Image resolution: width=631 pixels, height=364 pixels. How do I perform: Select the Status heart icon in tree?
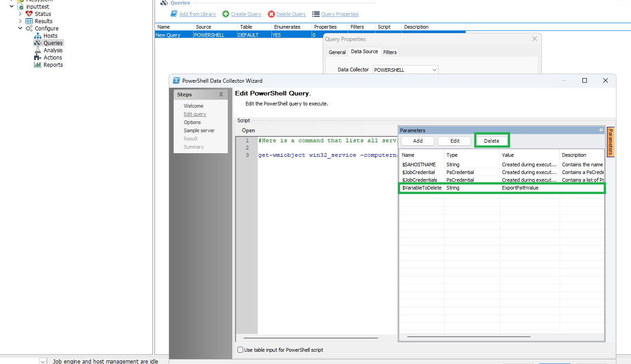coord(29,14)
